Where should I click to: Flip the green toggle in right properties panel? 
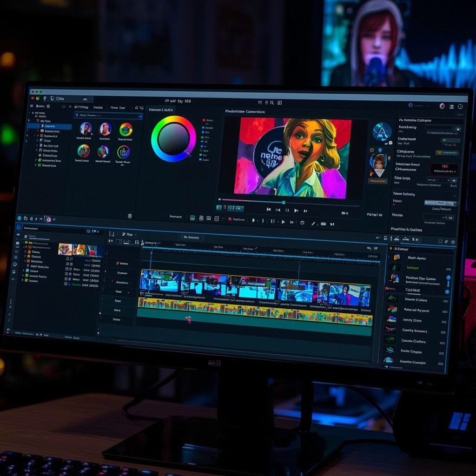pos(450,140)
